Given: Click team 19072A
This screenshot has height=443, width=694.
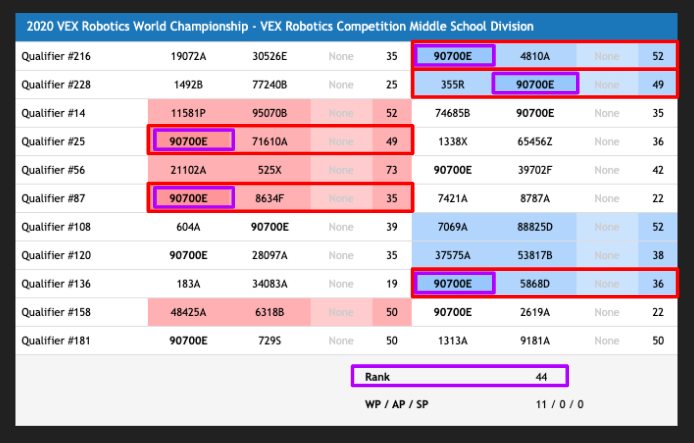Looking at the screenshot, I should [188, 56].
